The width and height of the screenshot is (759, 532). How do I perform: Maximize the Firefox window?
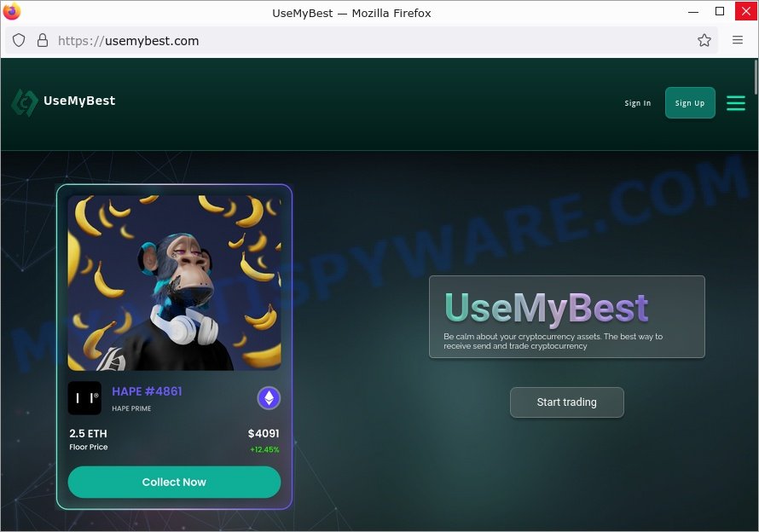720,12
